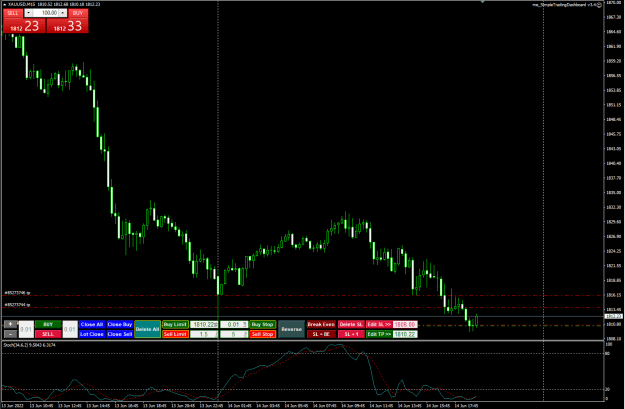Click the 100.00 volume input field

click(45, 13)
